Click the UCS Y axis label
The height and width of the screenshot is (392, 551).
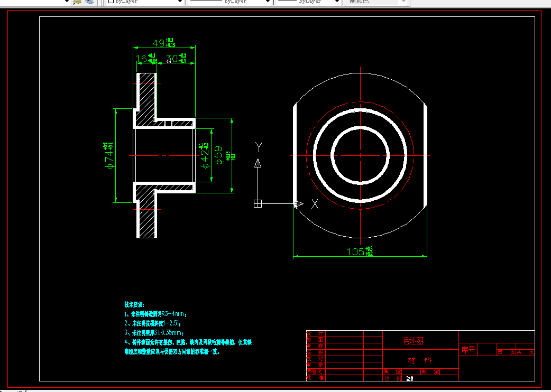(259, 147)
